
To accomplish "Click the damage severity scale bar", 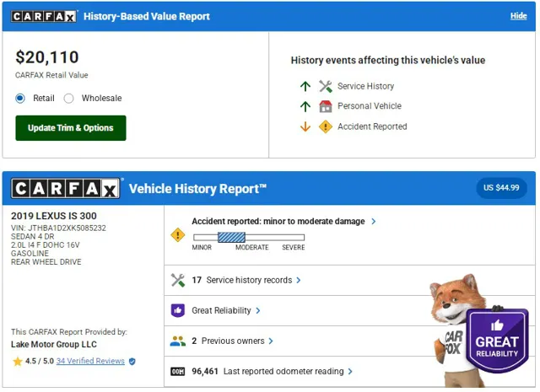I will [x=249, y=237].
